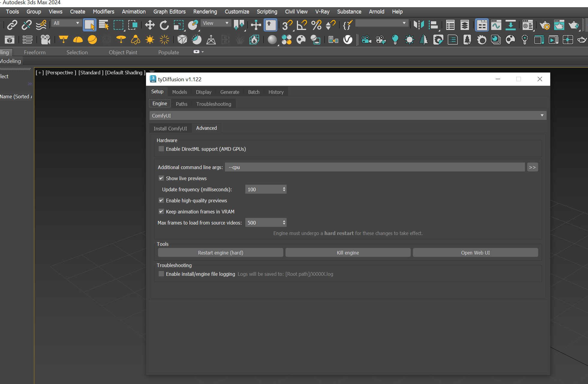This screenshot has height=384, width=588.
Task: Click the V-Ray sphere light icon
Action: pyautogui.click(x=92, y=40)
